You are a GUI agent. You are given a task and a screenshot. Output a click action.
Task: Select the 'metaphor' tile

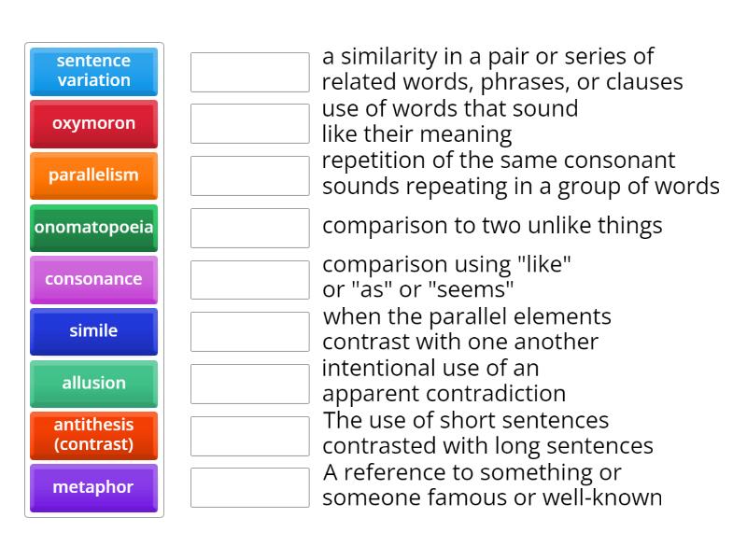[x=93, y=487]
